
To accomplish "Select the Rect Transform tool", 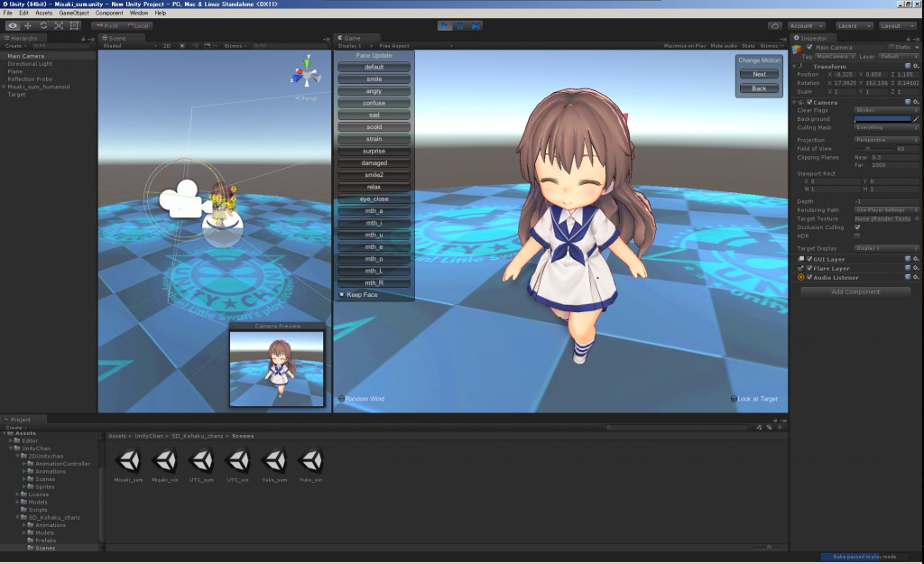I will point(75,26).
